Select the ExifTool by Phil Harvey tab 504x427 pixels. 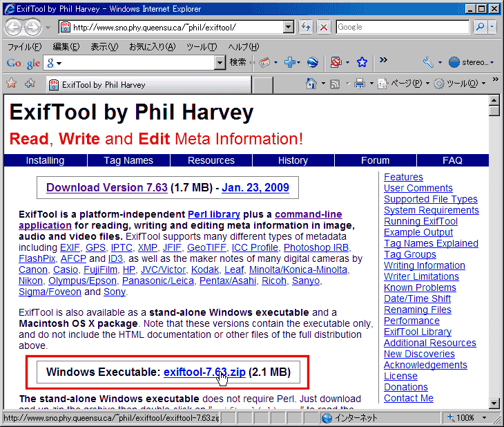pyautogui.click(x=148, y=84)
